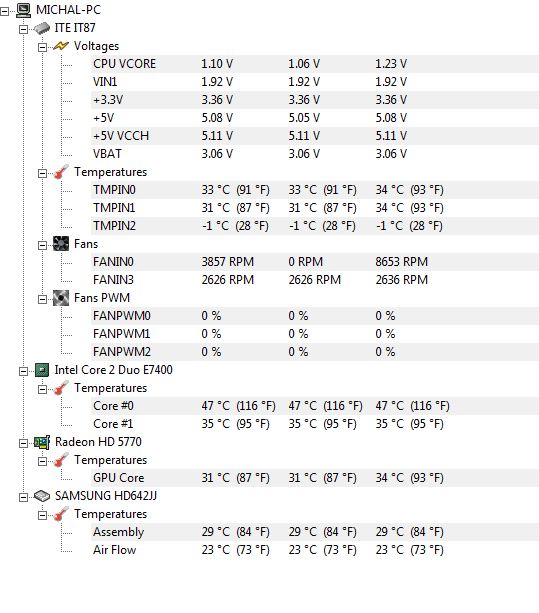Viewport: 539px width, 613px height.
Task: Click the Radeon HD 5770 graphics card icon
Action: coord(42,442)
